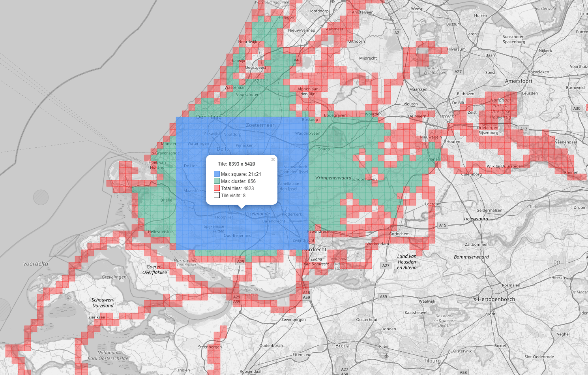Click the Steenbergen town label
Viewport: 588px width, 375px height.
click(210, 347)
